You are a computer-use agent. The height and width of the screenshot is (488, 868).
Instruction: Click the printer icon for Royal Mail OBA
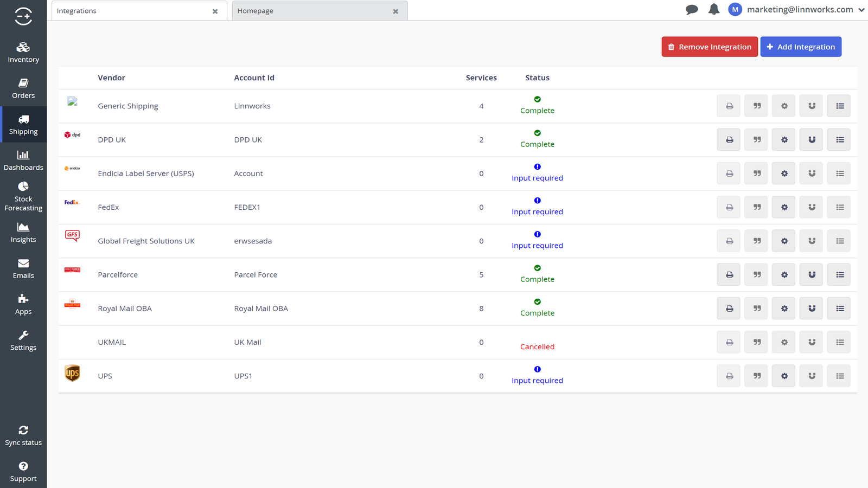[729, 309]
